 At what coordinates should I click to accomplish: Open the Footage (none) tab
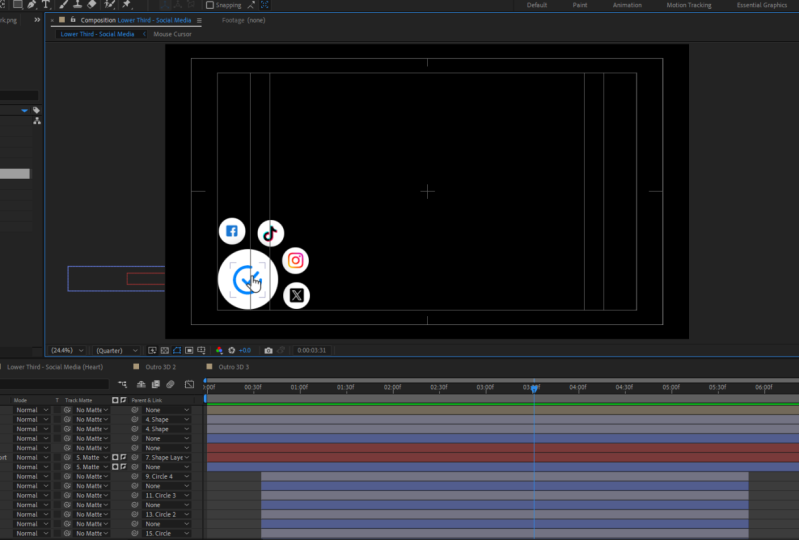(244, 20)
